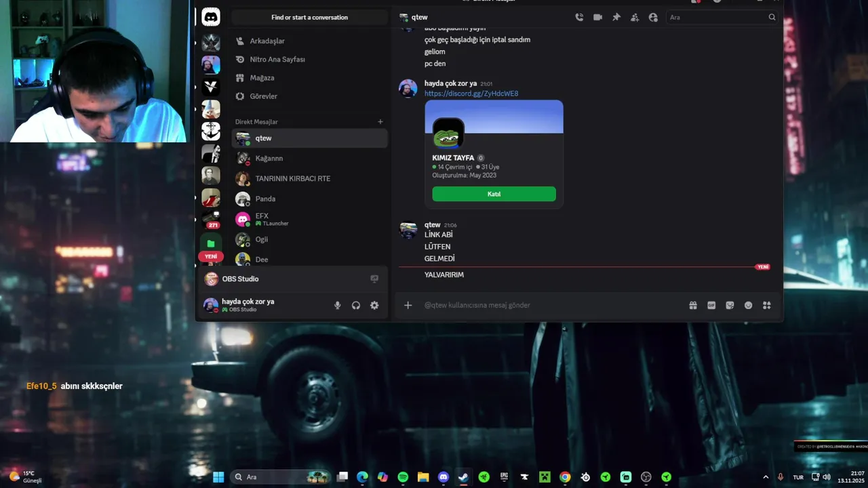Click the Windows taskbar Ara search box
The image size is (868, 488).
pos(280,477)
